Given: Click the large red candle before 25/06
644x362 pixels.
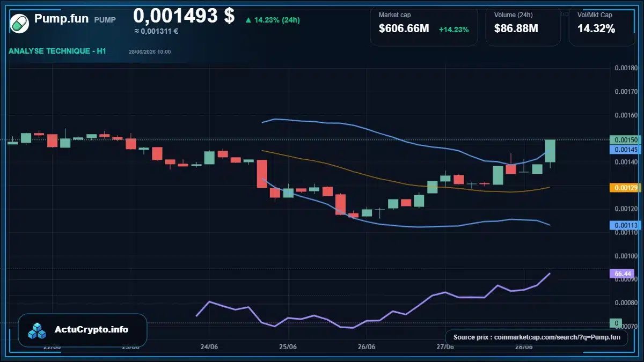Looking at the screenshot, I should tap(262, 174).
